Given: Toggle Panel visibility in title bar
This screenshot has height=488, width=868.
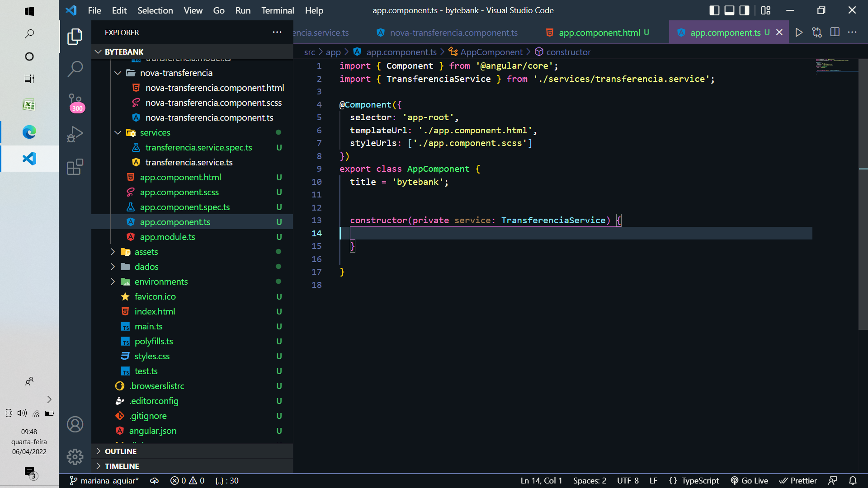Looking at the screenshot, I should coord(729,10).
